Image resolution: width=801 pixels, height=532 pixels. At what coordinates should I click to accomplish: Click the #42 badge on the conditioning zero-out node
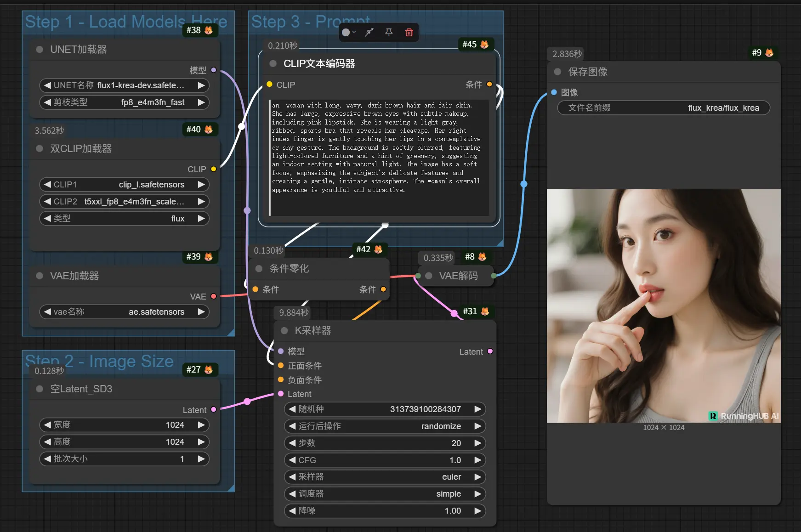coord(369,249)
